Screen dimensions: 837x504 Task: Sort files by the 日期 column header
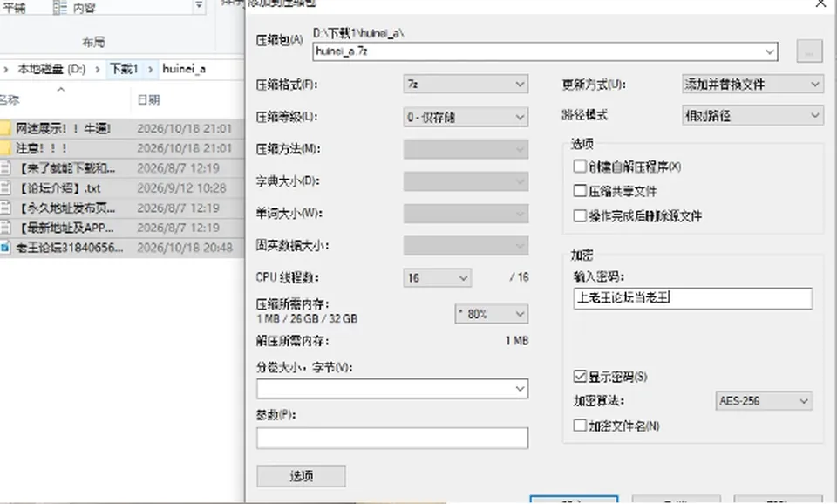(148, 99)
